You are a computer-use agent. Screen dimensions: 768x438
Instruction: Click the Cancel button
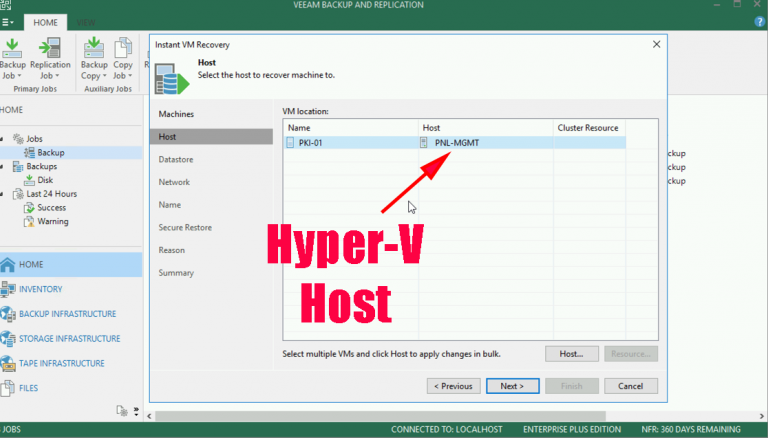630,386
